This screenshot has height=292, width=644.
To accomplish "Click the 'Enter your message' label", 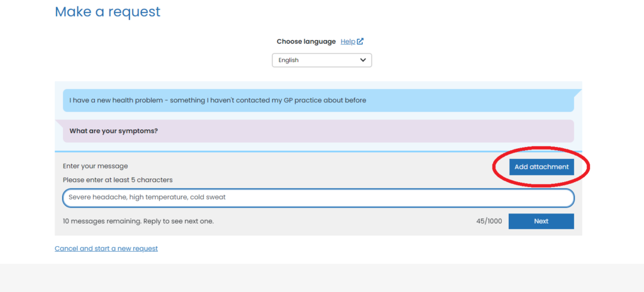I will tap(95, 166).
